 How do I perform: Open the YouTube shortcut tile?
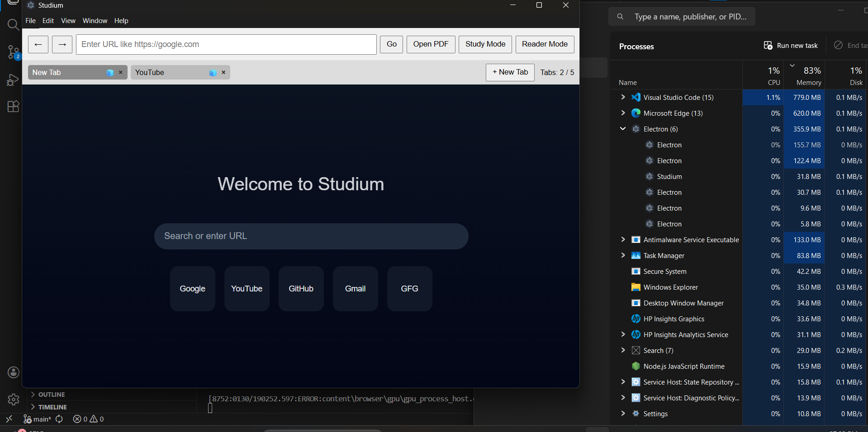(x=247, y=289)
